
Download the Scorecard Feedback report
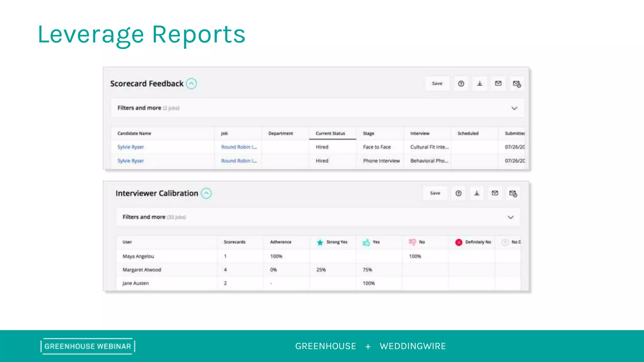[x=480, y=84]
